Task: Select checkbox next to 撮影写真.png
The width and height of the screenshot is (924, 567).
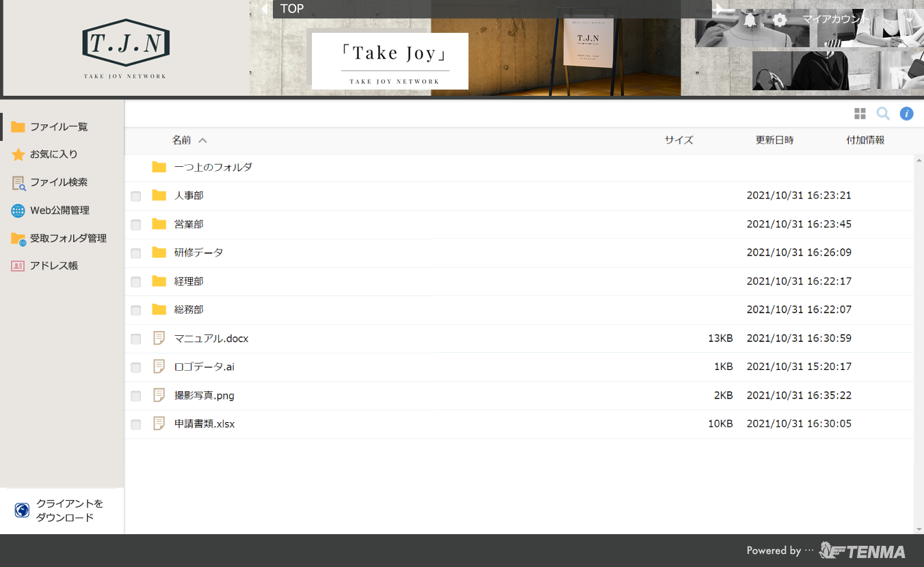Action: tap(136, 396)
